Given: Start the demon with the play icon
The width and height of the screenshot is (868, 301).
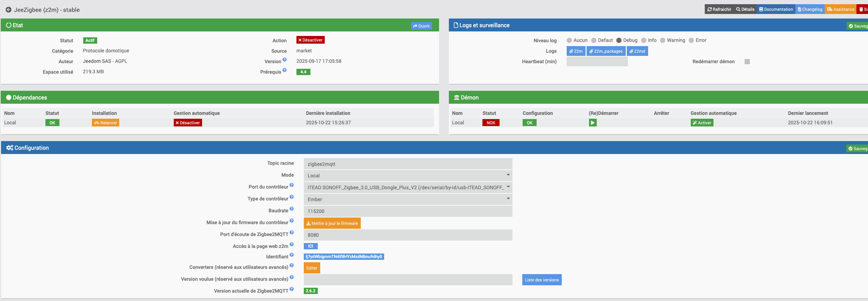Looking at the screenshot, I should click(x=593, y=123).
